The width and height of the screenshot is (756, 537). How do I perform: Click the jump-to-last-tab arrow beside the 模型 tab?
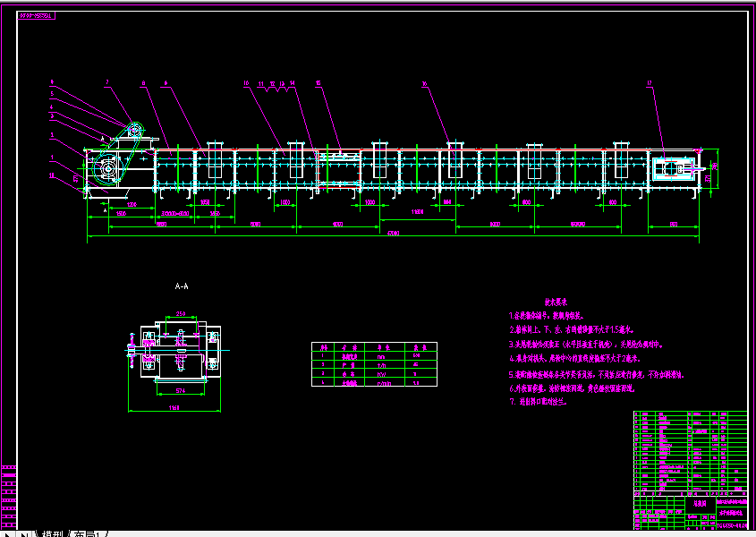[24, 533]
